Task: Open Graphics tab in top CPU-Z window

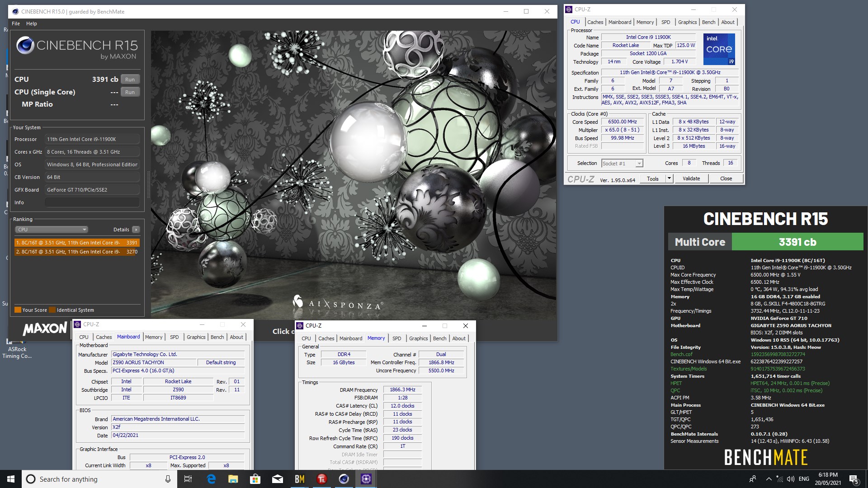Action: pyautogui.click(x=687, y=22)
